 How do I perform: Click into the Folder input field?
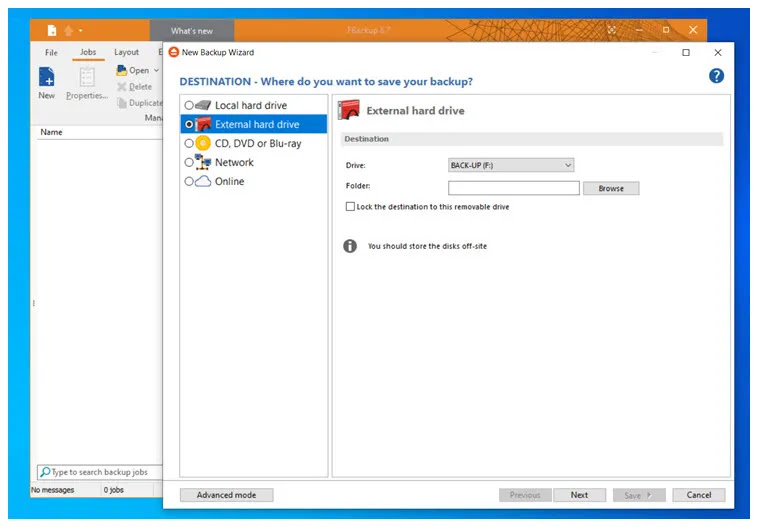click(514, 188)
